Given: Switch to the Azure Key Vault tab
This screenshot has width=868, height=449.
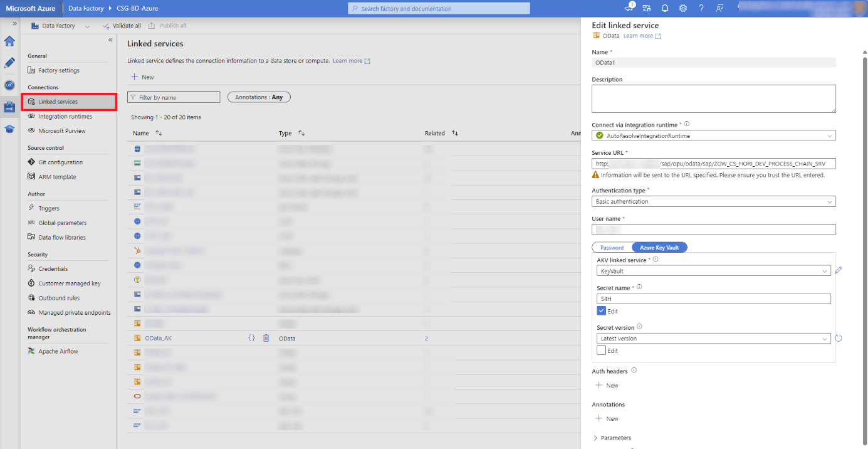Looking at the screenshot, I should click(659, 248).
